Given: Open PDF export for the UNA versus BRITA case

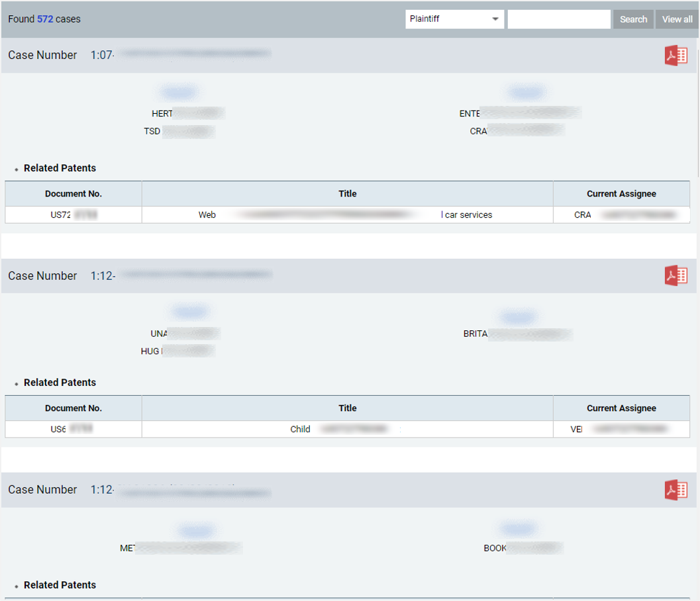Looking at the screenshot, I should coord(675,275).
